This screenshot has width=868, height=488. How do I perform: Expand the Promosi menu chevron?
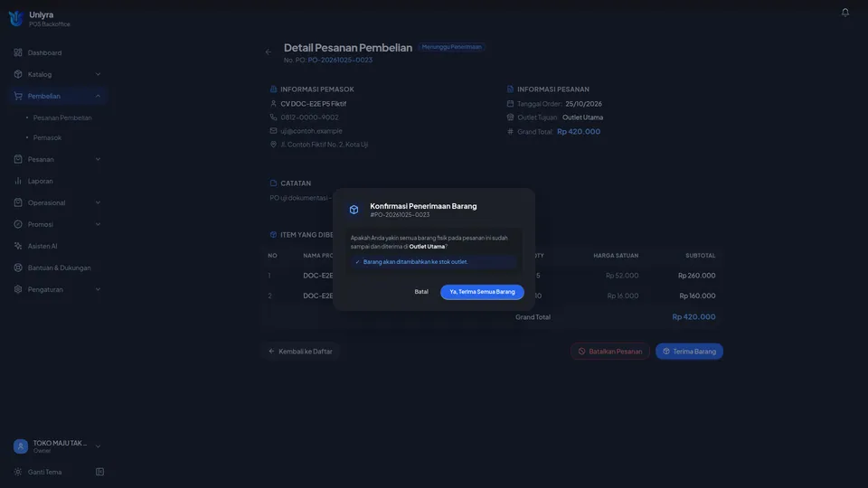pos(98,224)
